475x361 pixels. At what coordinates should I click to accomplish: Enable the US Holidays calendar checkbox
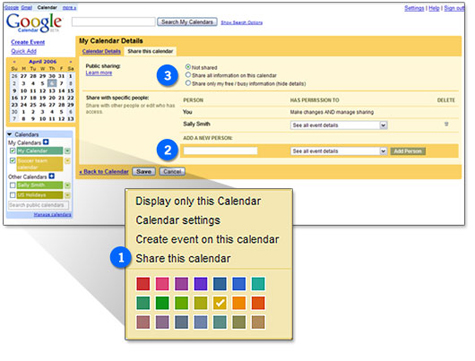[x=13, y=195]
